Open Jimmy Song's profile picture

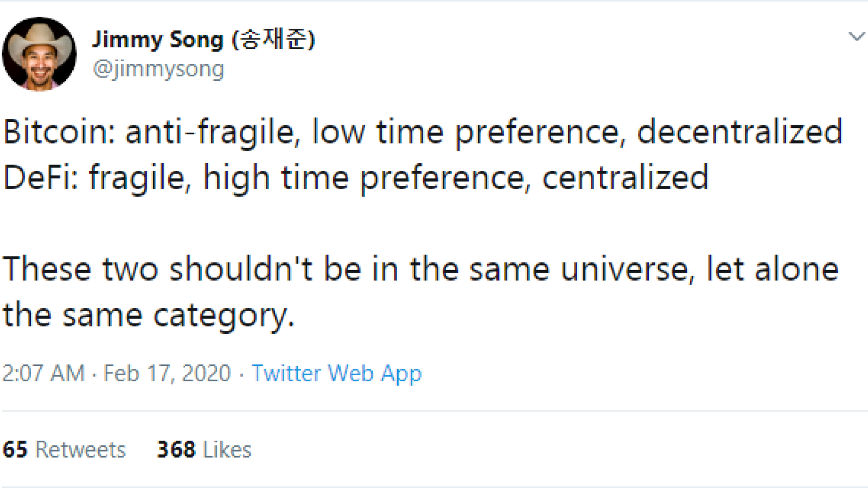click(39, 54)
